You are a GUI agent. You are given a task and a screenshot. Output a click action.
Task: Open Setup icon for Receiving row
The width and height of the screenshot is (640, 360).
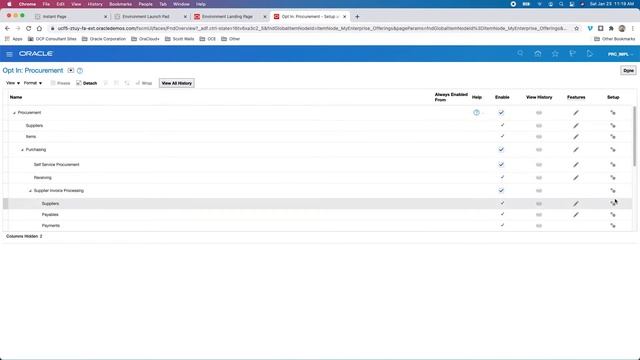point(613,178)
